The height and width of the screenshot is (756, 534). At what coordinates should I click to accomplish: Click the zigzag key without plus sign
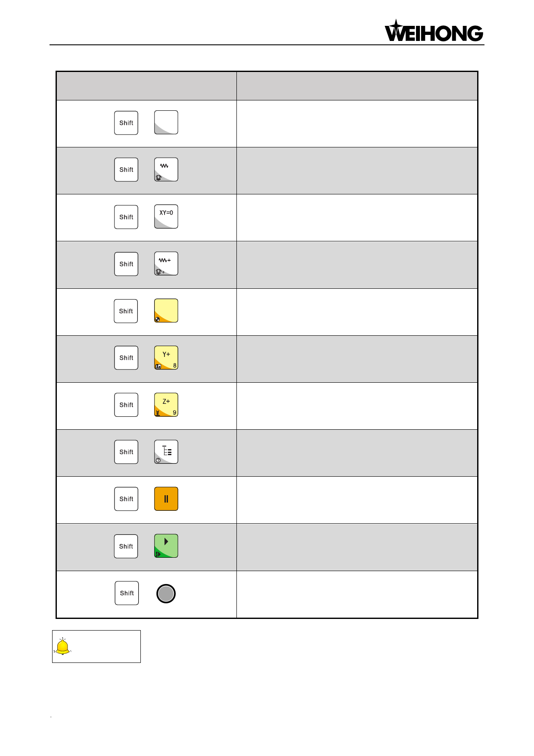coord(166,169)
